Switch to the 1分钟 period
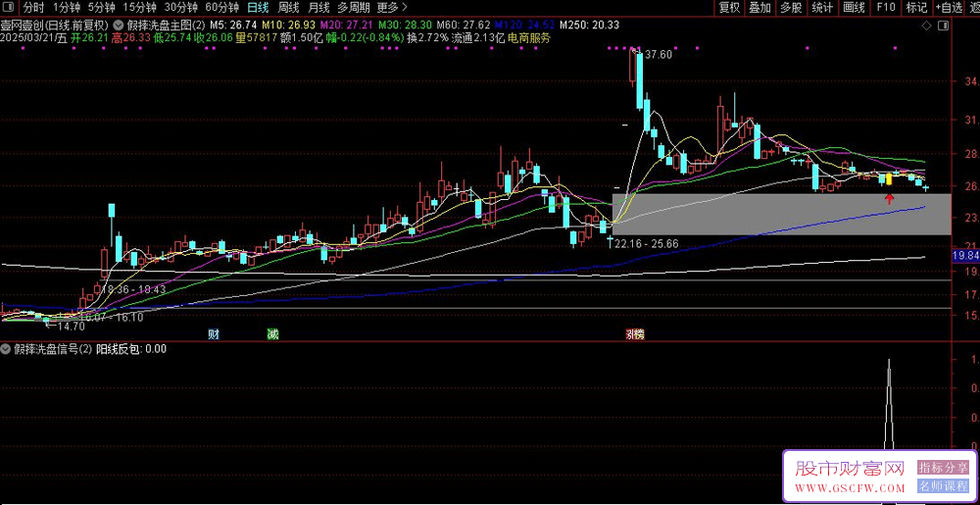 [66, 8]
